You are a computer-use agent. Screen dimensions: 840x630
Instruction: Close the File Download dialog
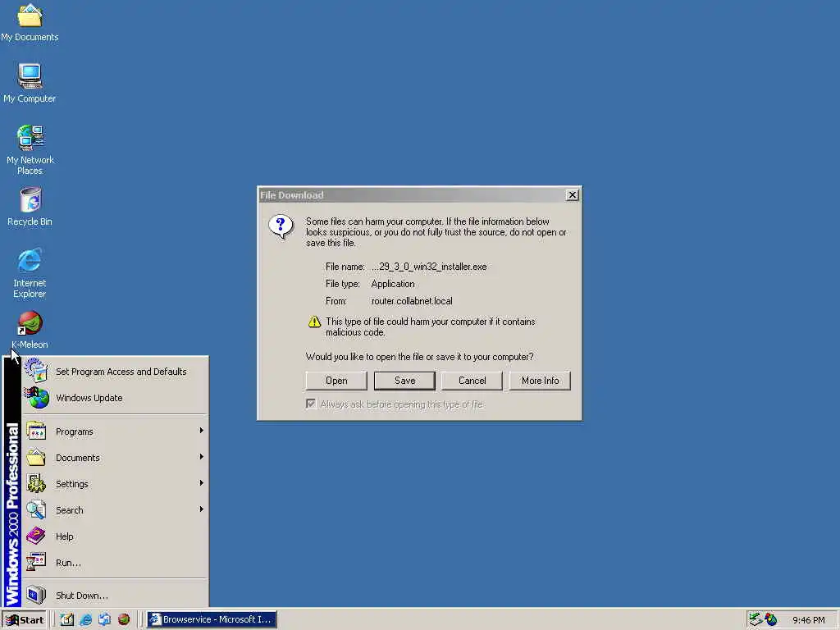click(x=572, y=195)
